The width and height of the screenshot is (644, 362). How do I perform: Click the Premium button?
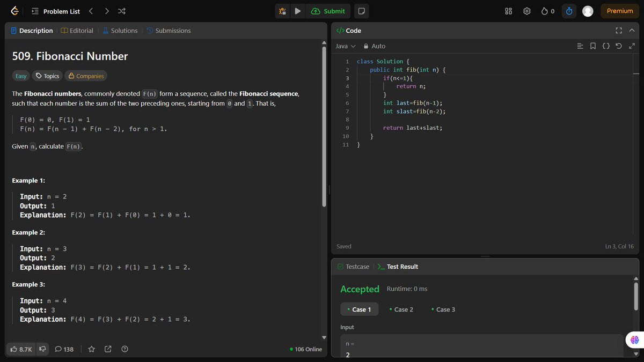coord(620,11)
